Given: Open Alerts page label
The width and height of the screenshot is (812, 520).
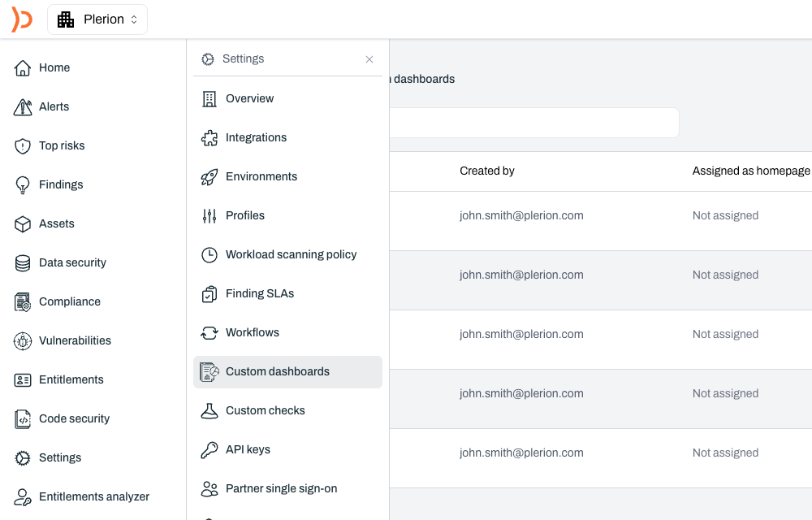Looking at the screenshot, I should tap(54, 106).
